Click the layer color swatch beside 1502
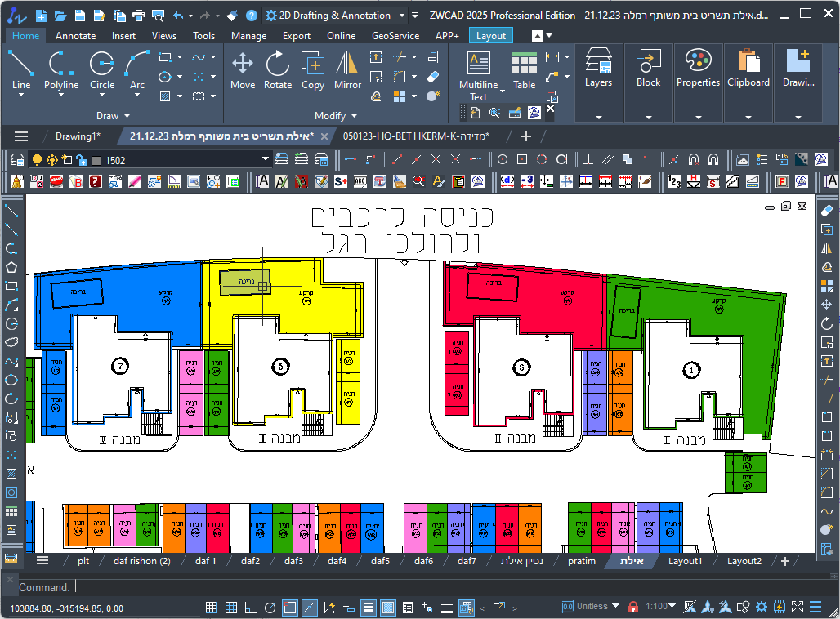The image size is (840, 619). pyautogui.click(x=96, y=161)
